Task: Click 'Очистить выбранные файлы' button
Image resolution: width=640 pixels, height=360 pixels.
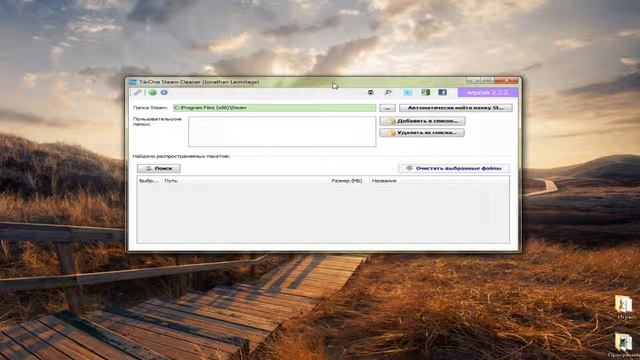Action: coord(454,169)
